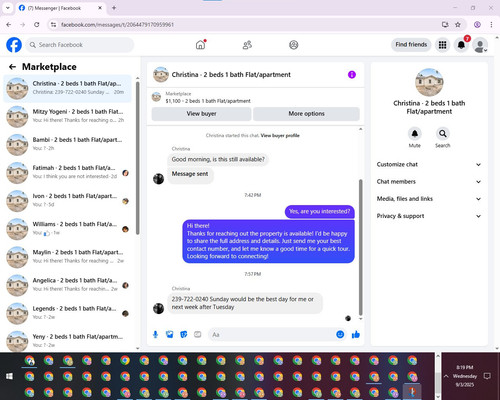Focus the Aa message input box

(272, 334)
